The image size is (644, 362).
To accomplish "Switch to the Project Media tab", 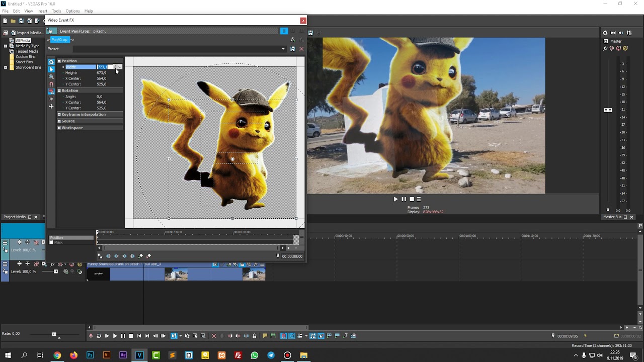I will click(x=15, y=217).
